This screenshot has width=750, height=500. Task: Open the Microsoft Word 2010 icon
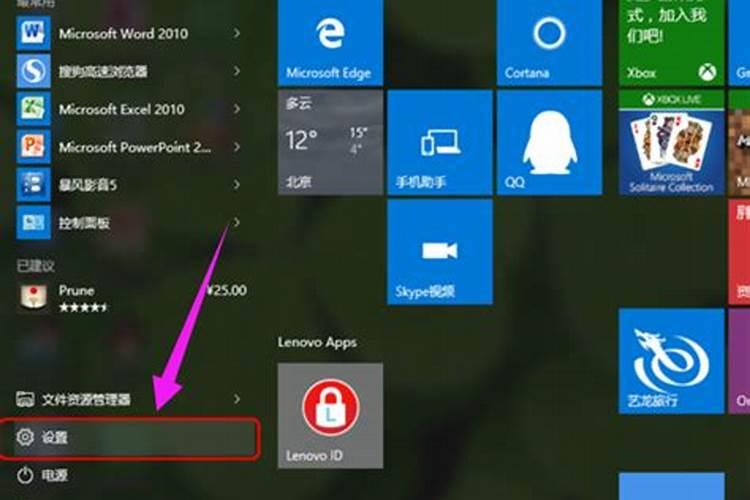pyautogui.click(x=33, y=33)
